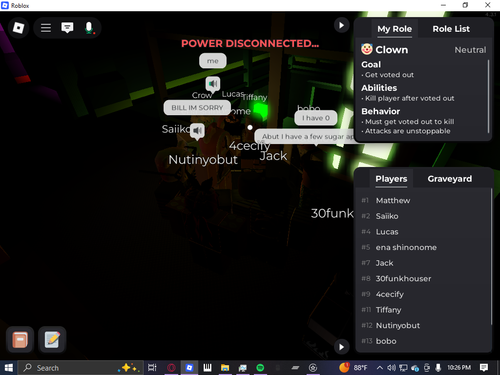The height and width of the screenshot is (375, 500).
Task: Open the hamburger menu in top bar
Action: pyautogui.click(x=46, y=28)
